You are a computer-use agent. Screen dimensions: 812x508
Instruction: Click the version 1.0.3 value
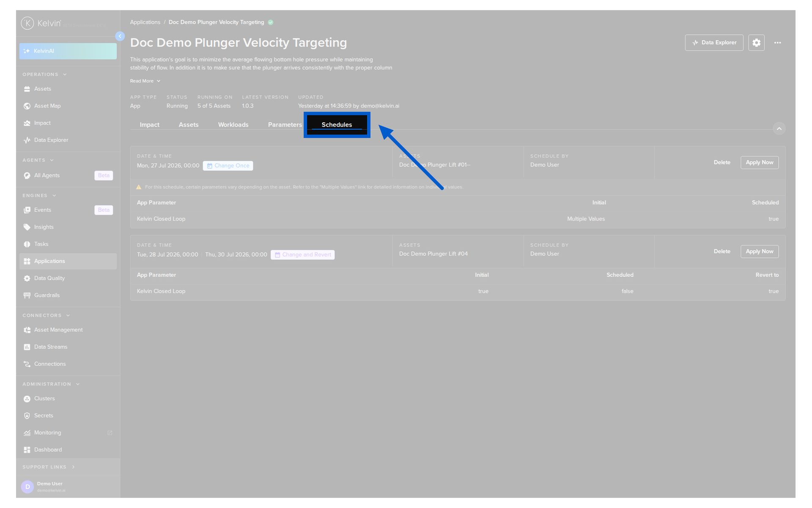click(247, 106)
